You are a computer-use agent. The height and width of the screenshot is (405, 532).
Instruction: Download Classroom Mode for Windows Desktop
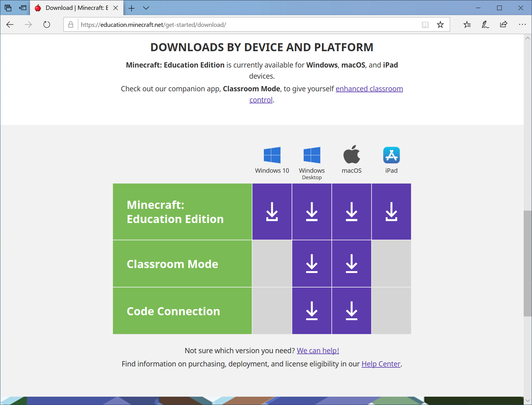coord(312,264)
